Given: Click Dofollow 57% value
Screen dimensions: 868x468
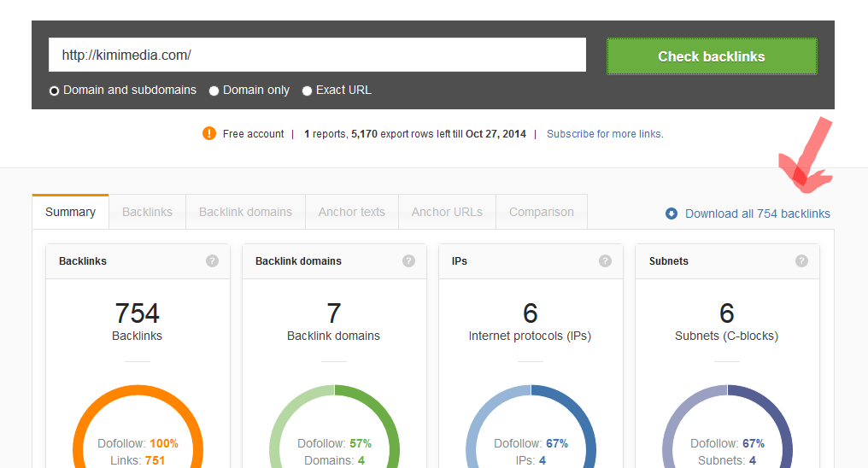Looking at the screenshot, I should click(361, 443).
